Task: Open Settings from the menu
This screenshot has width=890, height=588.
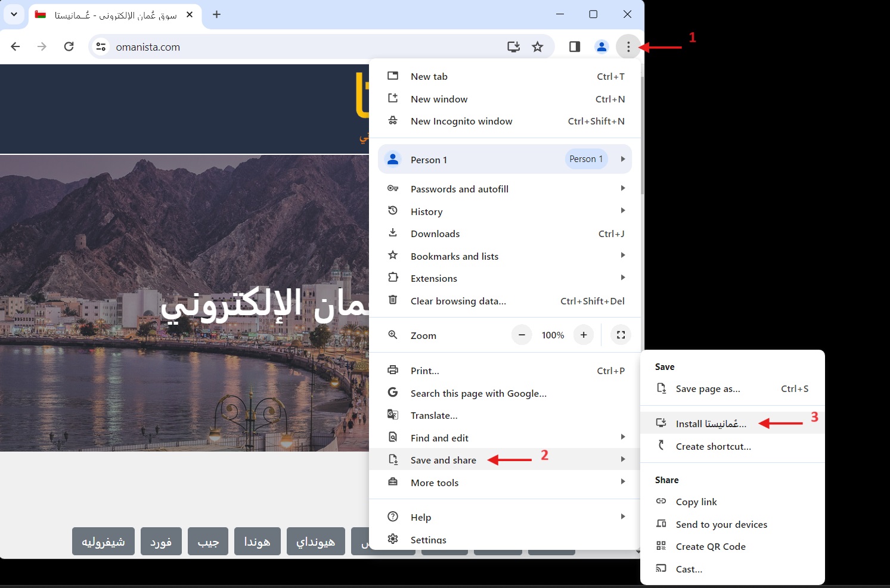Action: tap(505, 539)
